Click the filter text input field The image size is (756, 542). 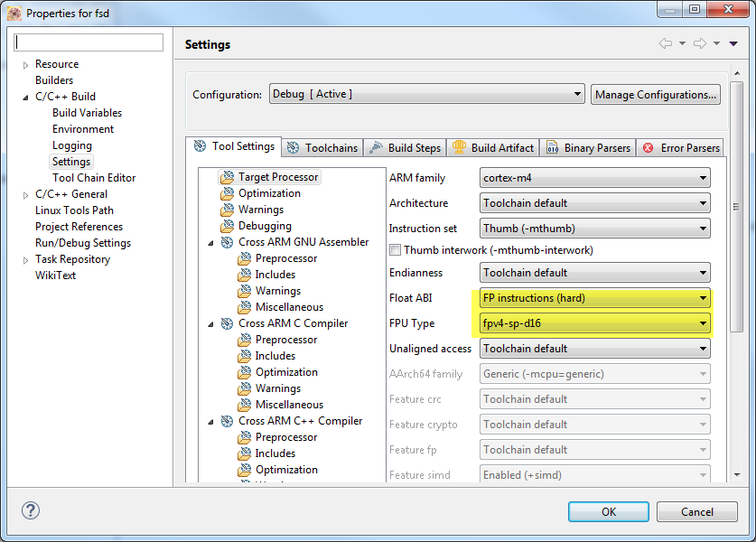89,42
